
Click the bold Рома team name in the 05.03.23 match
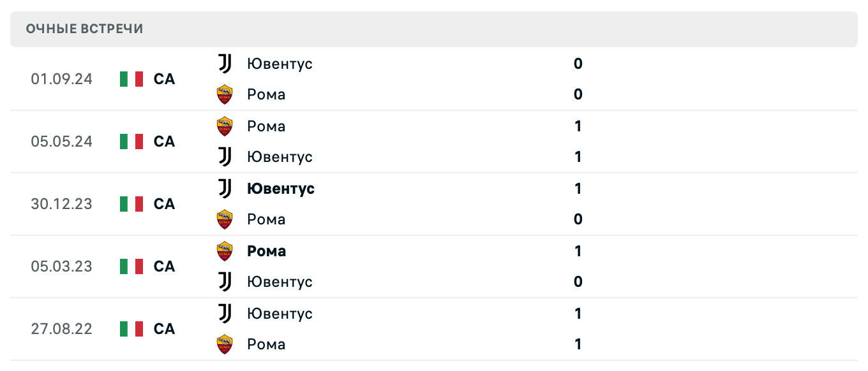(266, 251)
